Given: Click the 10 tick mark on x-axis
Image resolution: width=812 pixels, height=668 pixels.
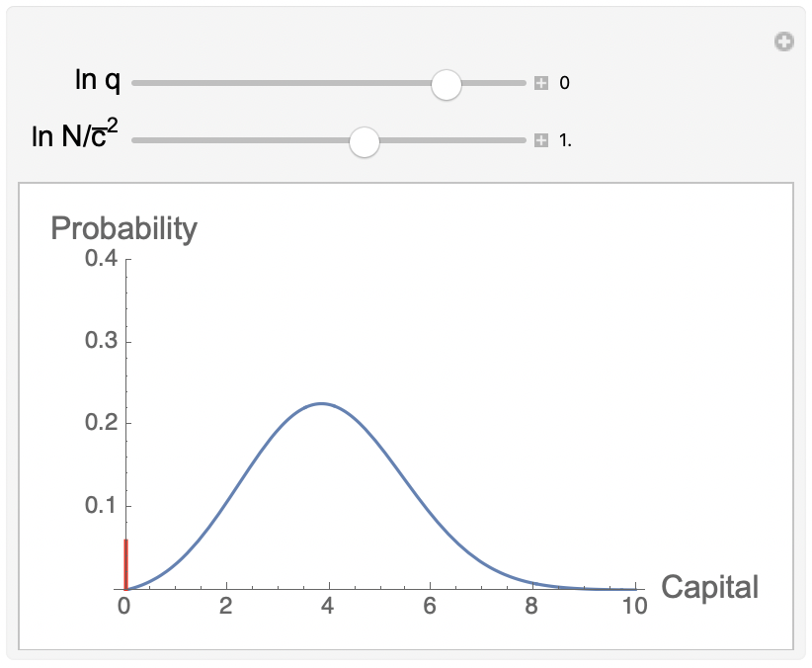Looking at the screenshot, I should coord(635,585).
